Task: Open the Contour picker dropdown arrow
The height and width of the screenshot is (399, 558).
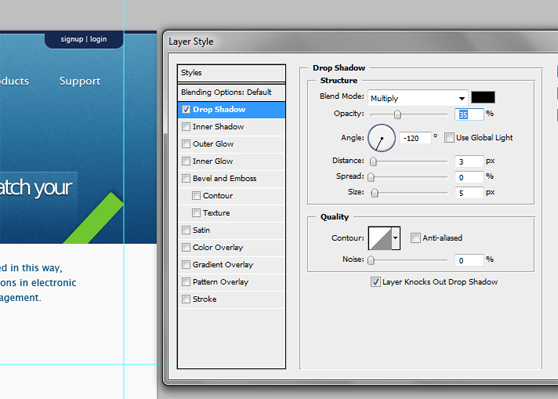Action: [x=395, y=238]
